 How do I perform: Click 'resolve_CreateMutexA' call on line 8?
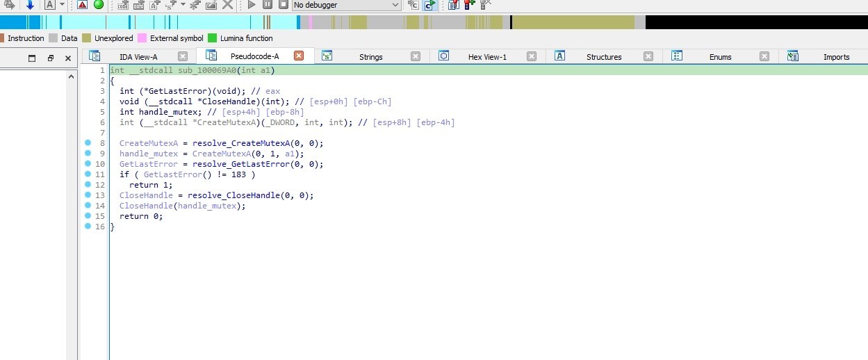point(241,143)
